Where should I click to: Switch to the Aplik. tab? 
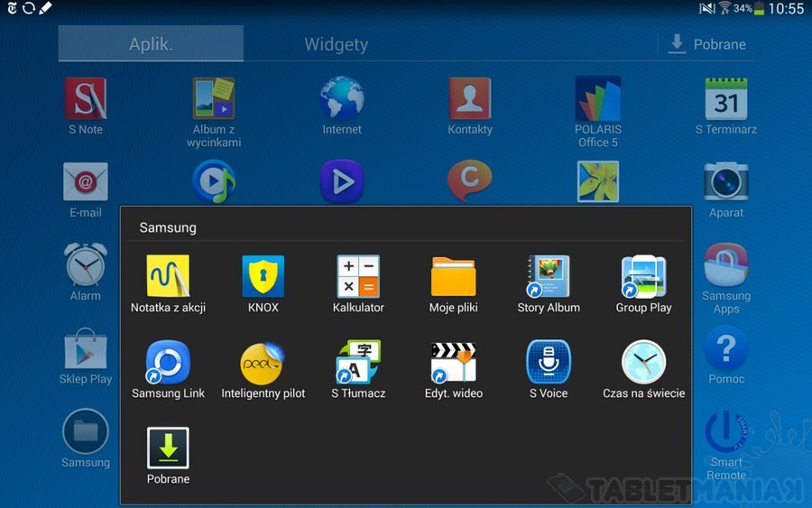click(151, 43)
